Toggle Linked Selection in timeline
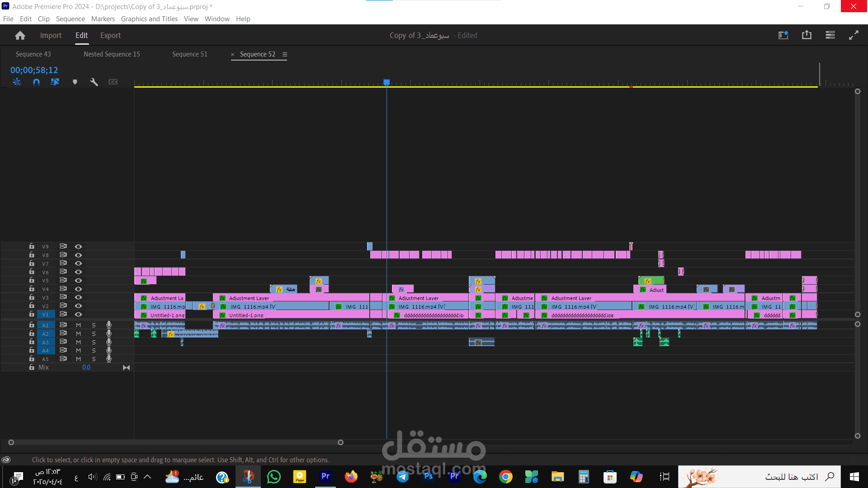 coord(55,82)
